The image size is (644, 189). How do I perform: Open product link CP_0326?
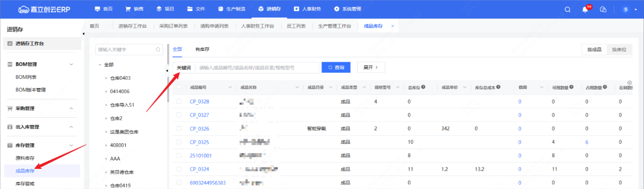pyautogui.click(x=199, y=129)
